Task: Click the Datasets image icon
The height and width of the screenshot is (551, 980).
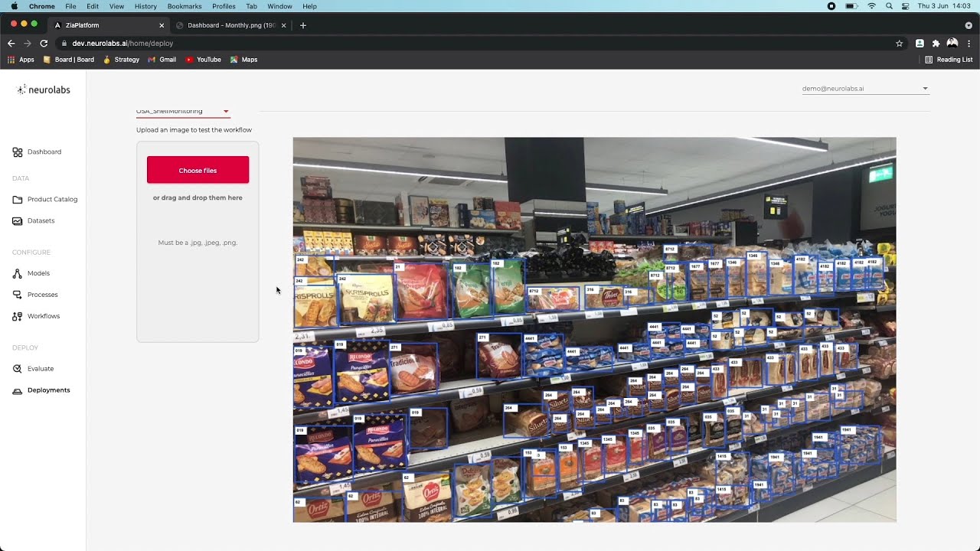Action: tap(18, 221)
